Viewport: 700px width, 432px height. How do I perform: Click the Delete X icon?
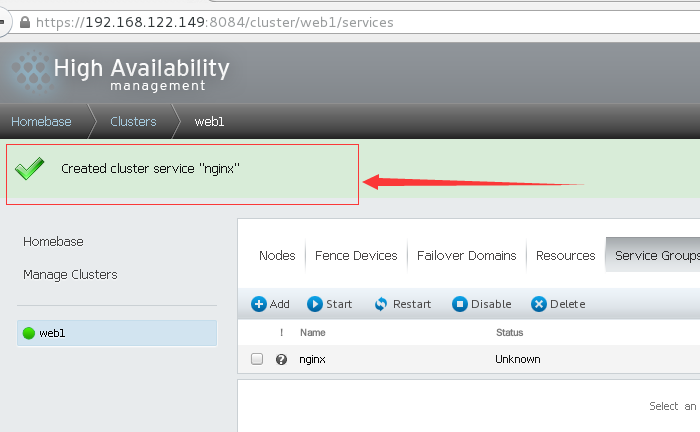click(538, 304)
